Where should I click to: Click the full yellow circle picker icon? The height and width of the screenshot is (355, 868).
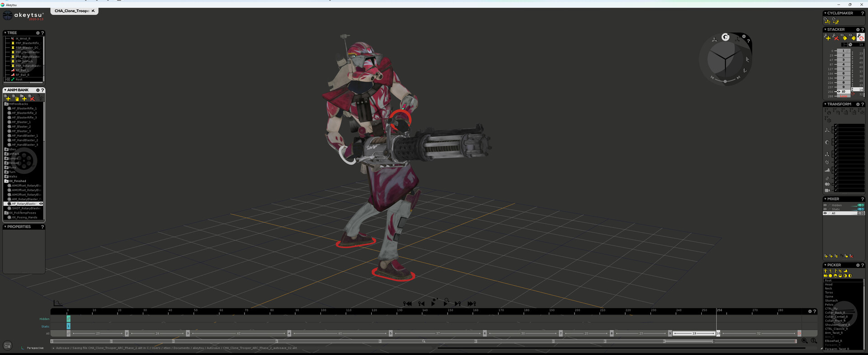tap(830, 276)
